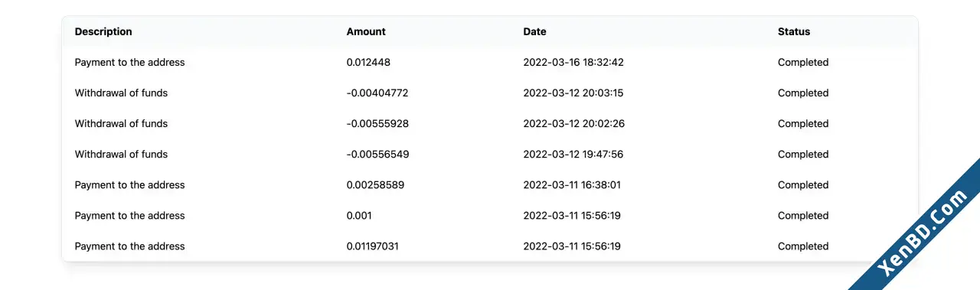Viewport: 980px width, 290px height.
Task: Select the date 2022-03-12 20:03:15
Action: (x=573, y=93)
